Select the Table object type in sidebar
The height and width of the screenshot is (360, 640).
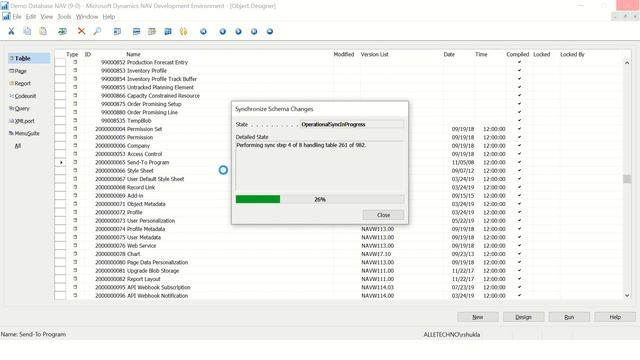pos(29,58)
